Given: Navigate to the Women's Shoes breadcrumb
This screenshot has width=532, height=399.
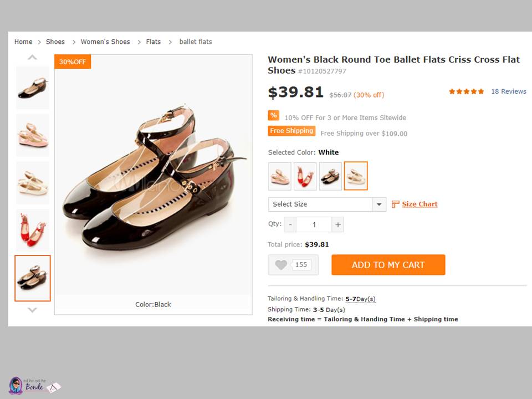Looking at the screenshot, I should click(105, 42).
